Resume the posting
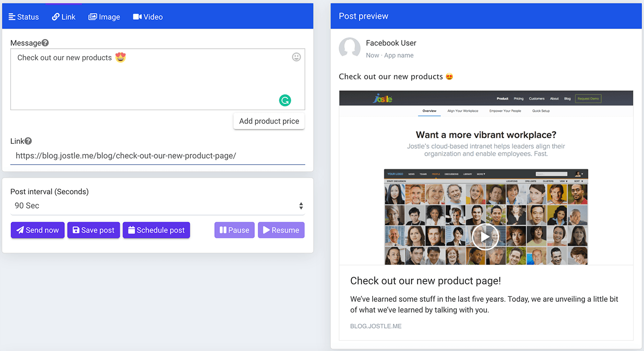Screen dimensions: 644x351 [x=281, y=230]
